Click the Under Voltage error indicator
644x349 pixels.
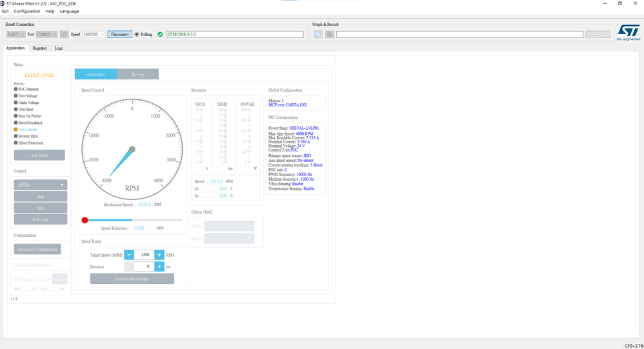16,103
